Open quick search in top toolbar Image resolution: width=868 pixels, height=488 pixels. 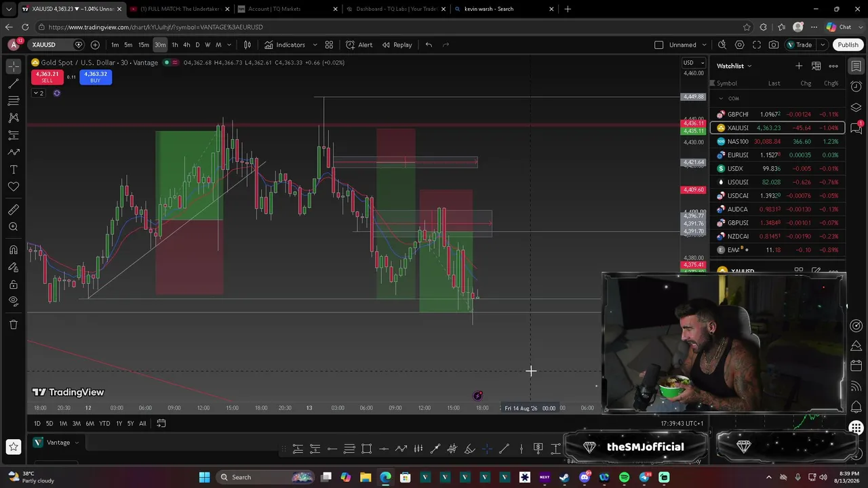pyautogui.click(x=722, y=45)
